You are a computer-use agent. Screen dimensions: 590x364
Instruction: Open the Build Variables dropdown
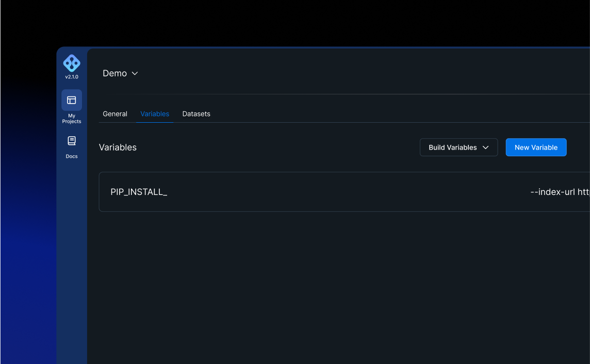click(x=458, y=147)
